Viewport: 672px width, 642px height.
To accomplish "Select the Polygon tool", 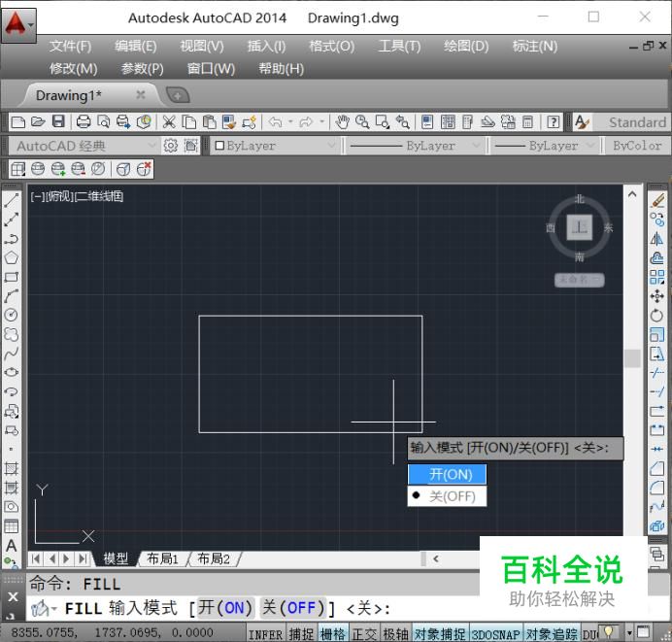I will [11, 258].
